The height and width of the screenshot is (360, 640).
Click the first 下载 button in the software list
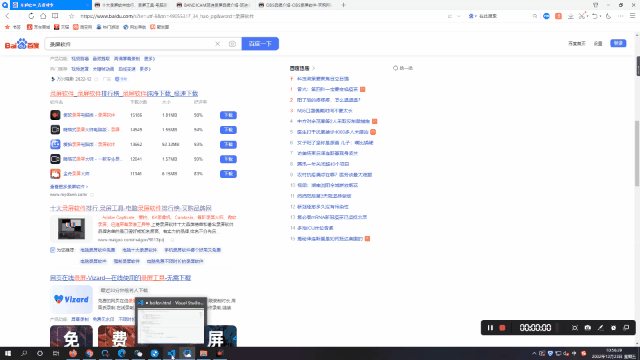(x=228, y=115)
